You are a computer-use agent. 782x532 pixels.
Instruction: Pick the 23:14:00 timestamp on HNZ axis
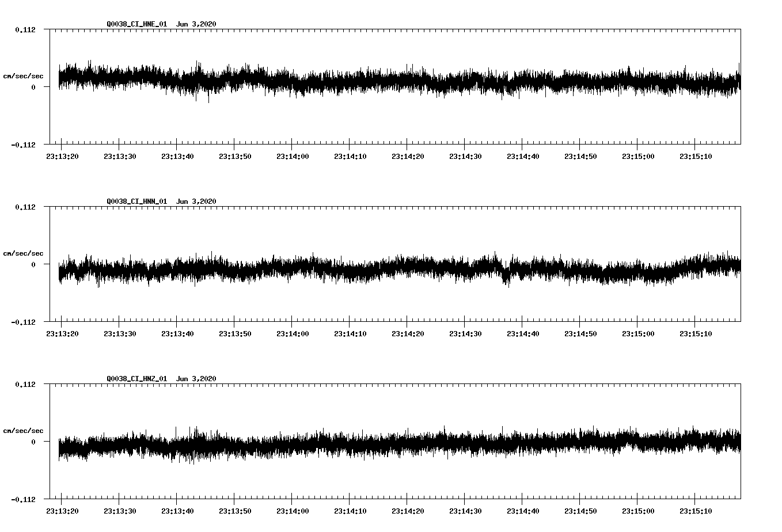[293, 511]
